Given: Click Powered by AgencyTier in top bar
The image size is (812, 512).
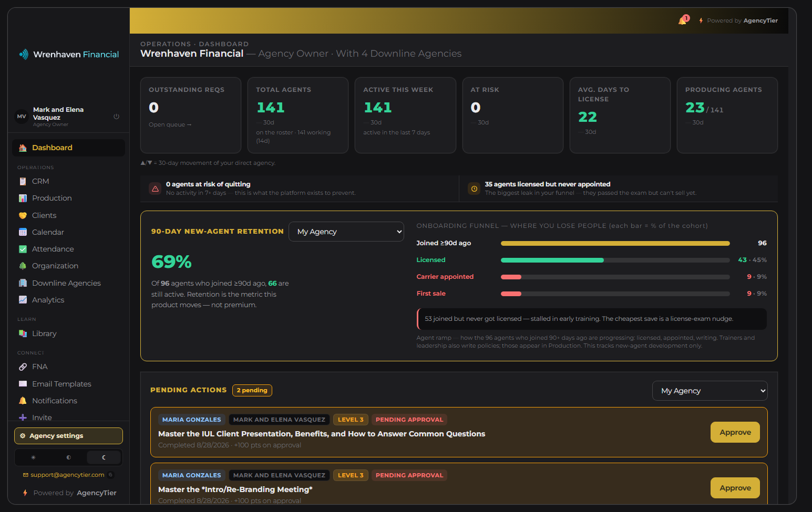Looking at the screenshot, I should 738,20.
